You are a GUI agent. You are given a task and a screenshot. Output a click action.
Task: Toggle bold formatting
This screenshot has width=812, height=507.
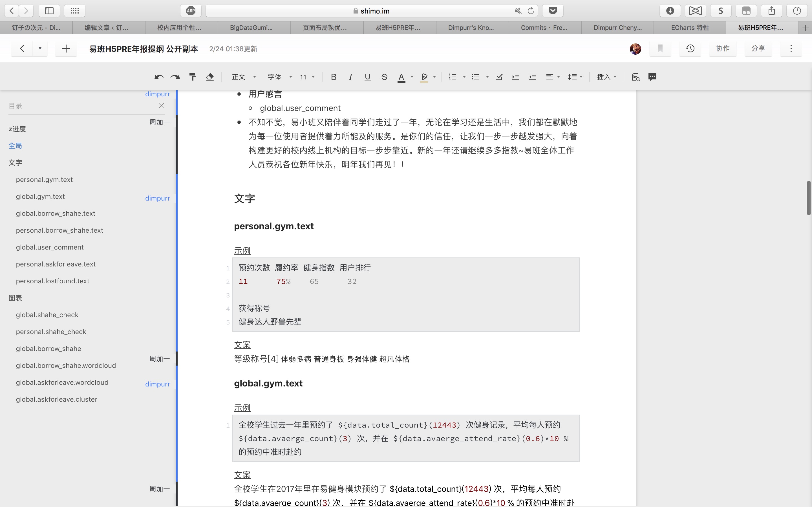pos(333,77)
